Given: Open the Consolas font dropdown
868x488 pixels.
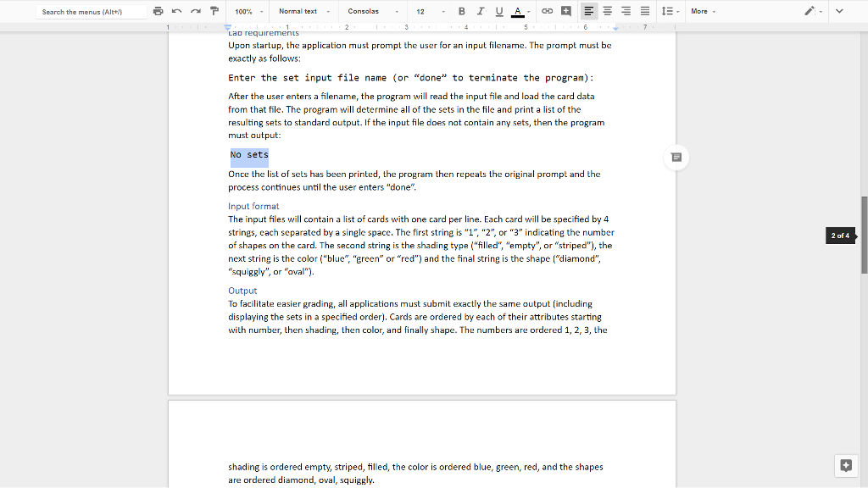Looking at the screenshot, I should point(373,11).
